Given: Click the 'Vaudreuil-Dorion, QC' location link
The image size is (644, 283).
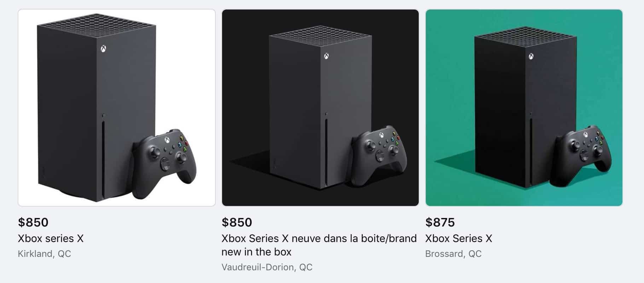Looking at the screenshot, I should [267, 267].
